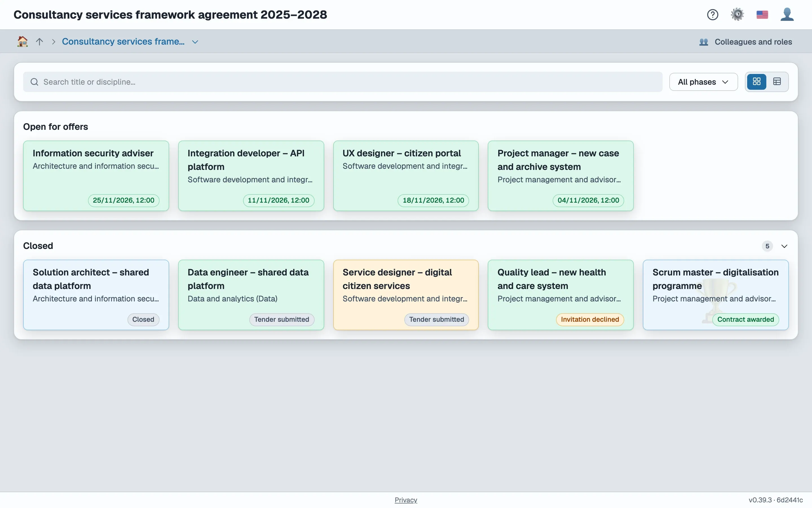This screenshot has height=508, width=812.
Task: Click version text v0.39.3 · 6d2441c
Action: click(775, 500)
